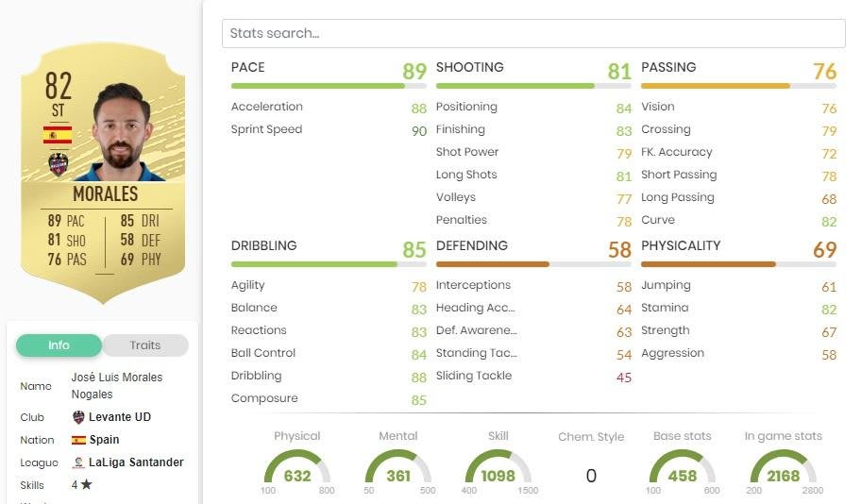The width and height of the screenshot is (861, 504).
Task: Click the Physical 632 gauge
Action: pos(297,469)
